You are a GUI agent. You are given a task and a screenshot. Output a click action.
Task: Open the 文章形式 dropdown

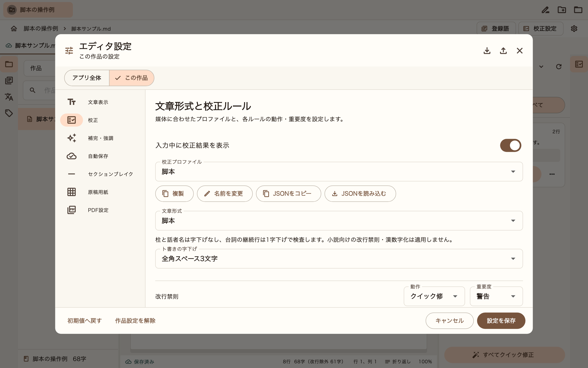point(339,221)
